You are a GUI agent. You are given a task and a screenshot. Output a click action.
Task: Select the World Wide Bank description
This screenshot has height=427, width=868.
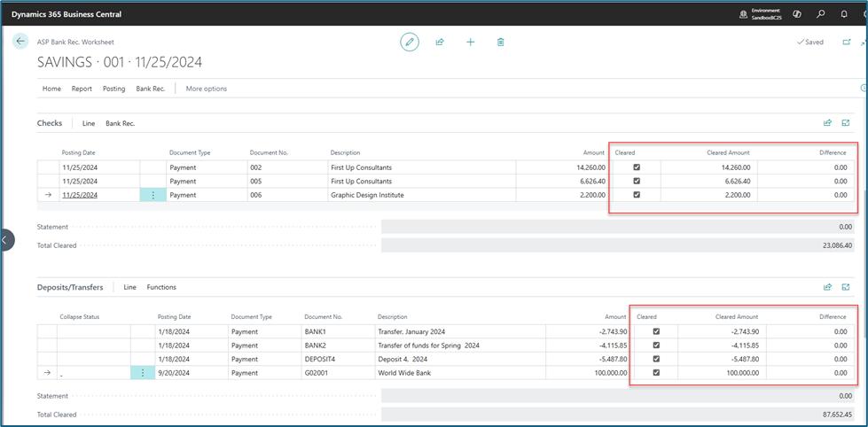[460, 373]
